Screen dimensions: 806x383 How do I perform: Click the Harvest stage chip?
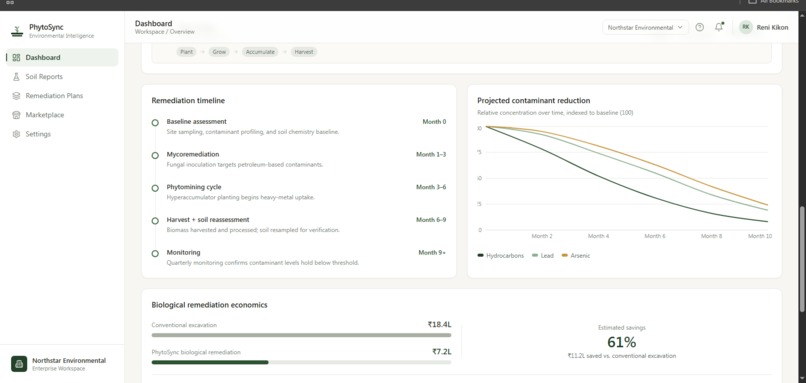(304, 52)
